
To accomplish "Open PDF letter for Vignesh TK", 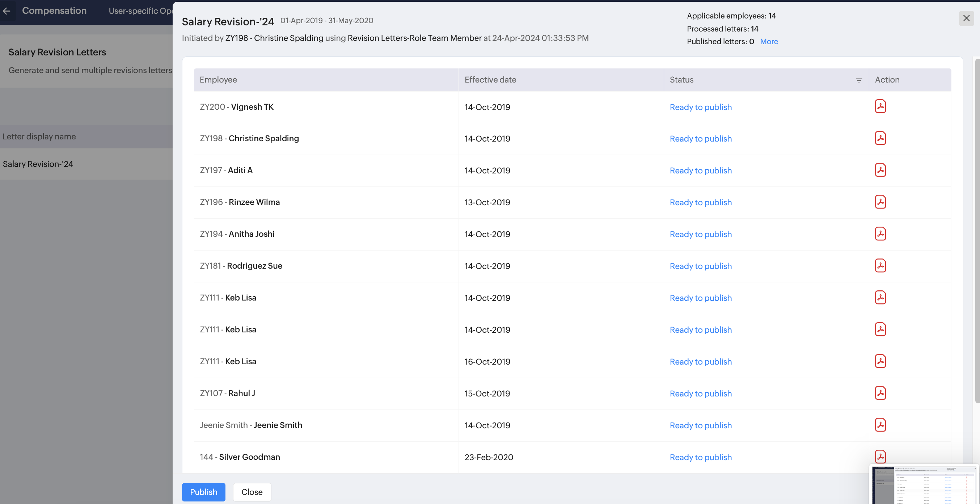I will coord(880,106).
